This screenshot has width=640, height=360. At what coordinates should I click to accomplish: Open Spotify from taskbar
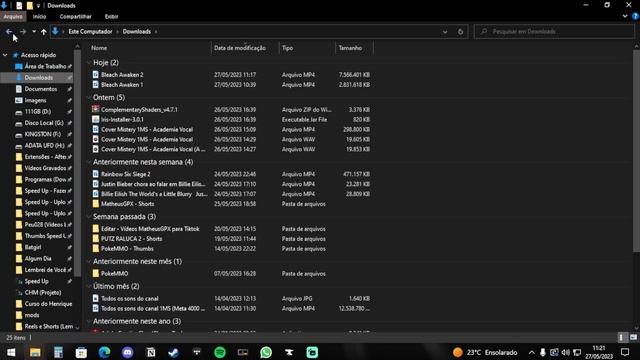point(220,352)
